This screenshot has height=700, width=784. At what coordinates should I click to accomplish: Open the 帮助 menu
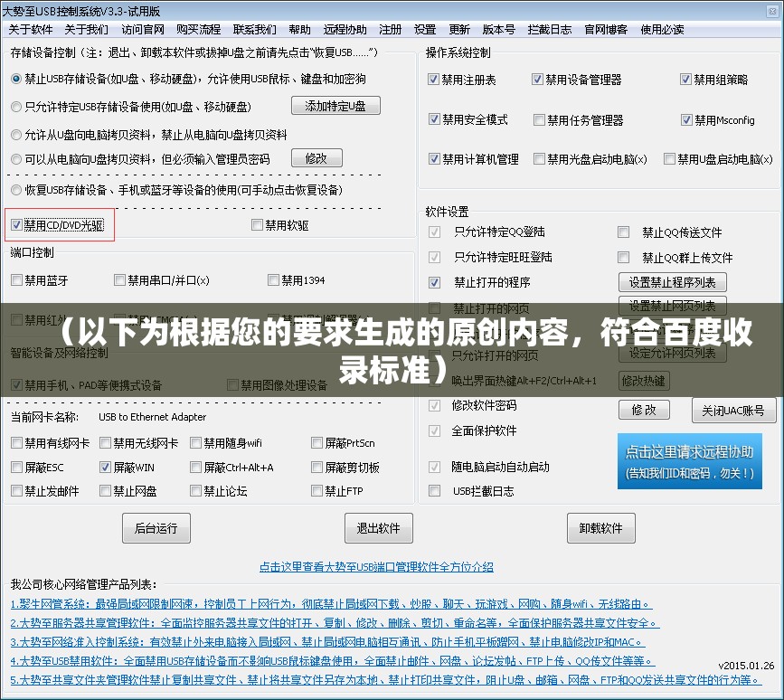(x=299, y=28)
